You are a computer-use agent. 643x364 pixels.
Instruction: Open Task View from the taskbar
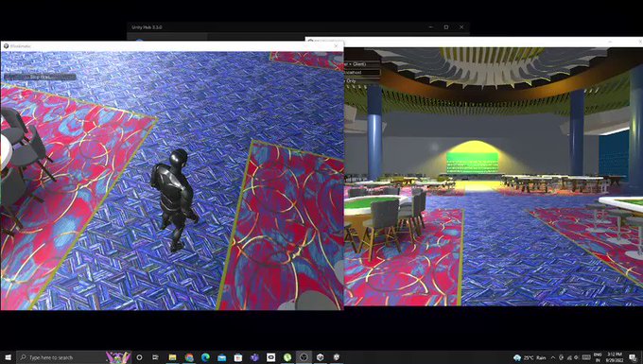(x=155, y=357)
